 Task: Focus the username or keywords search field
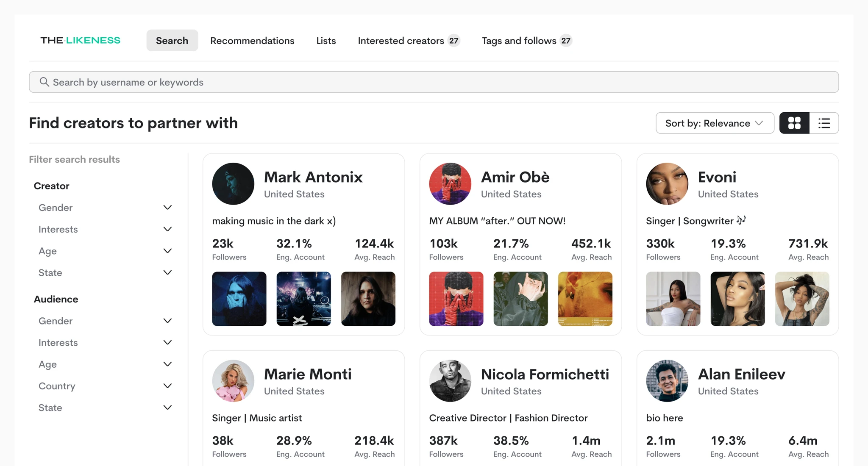[x=434, y=82]
